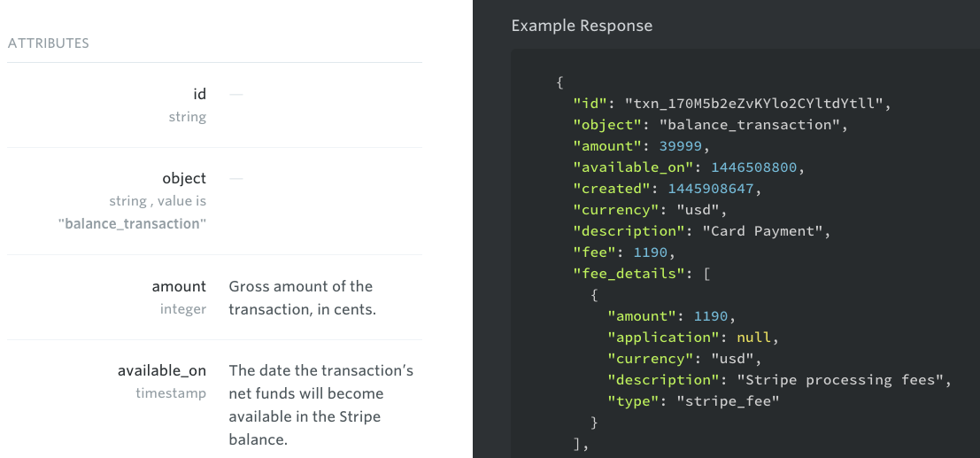Click the Example Response heading
980x458 pixels.
pos(582,26)
